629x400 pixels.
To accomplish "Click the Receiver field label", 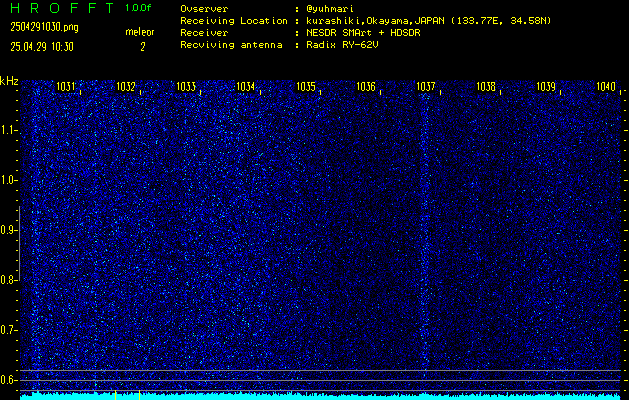I will [204, 33].
